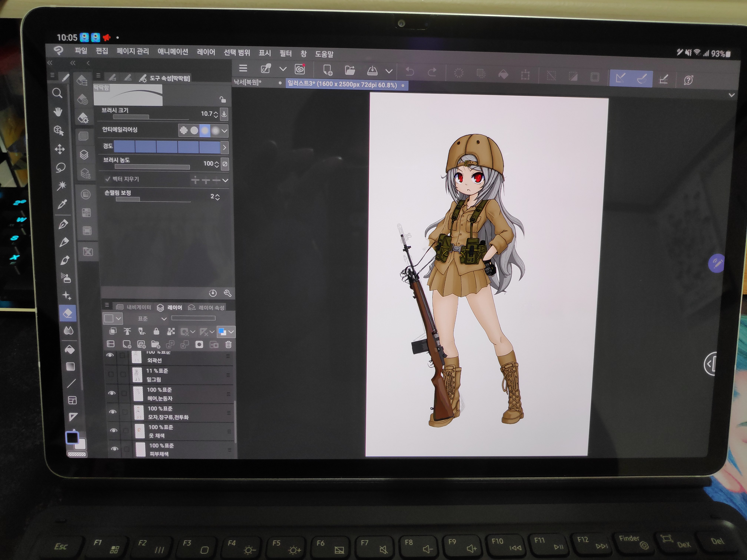Select the Pen tool
This screenshot has width=747, height=560.
pyautogui.click(x=64, y=224)
